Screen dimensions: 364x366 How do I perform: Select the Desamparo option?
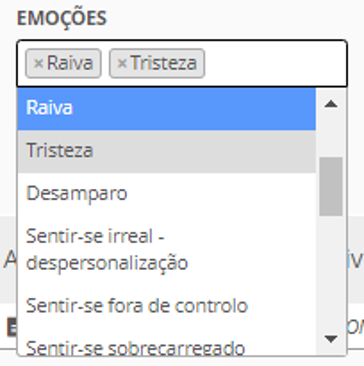pyautogui.click(x=167, y=194)
